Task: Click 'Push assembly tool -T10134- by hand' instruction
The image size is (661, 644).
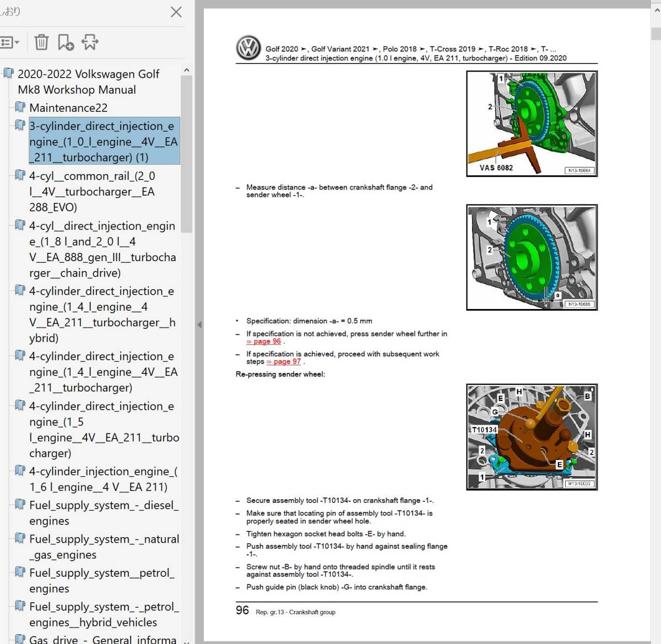Action: pyautogui.click(x=347, y=550)
